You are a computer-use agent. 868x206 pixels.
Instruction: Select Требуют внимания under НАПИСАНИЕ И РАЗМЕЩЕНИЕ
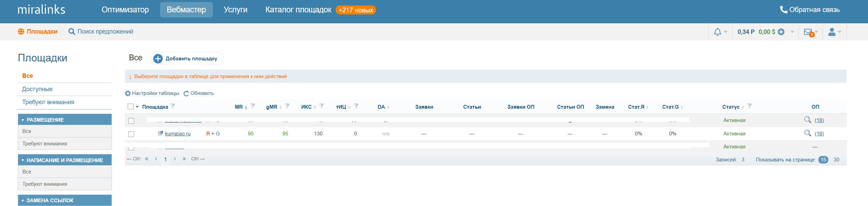point(65,184)
